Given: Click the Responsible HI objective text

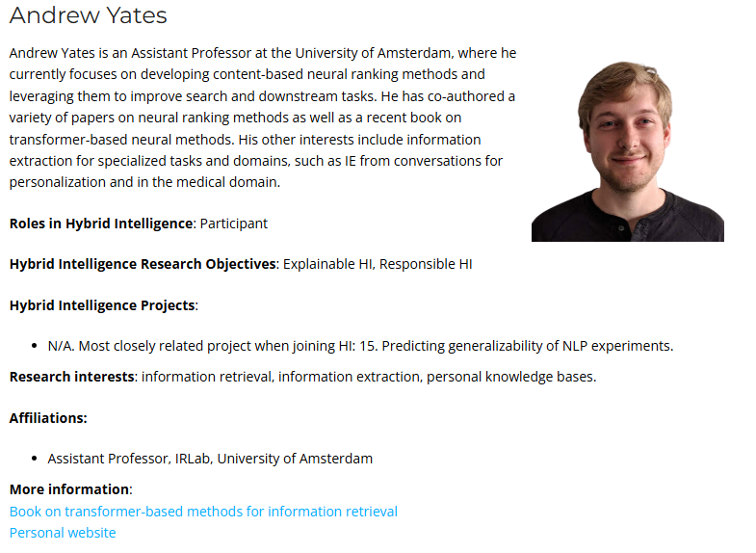Looking at the screenshot, I should click(x=426, y=264).
